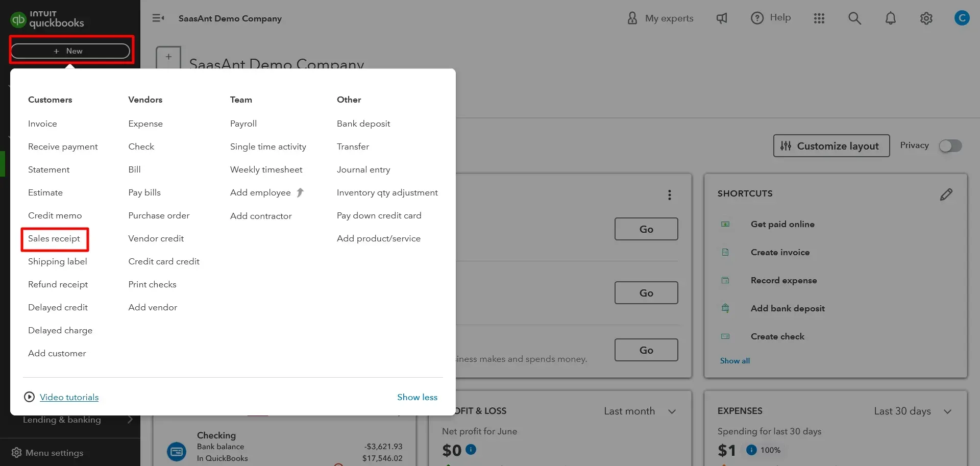This screenshot has height=466, width=980.
Task: Toggle the Privacy switch
Action: 950,146
